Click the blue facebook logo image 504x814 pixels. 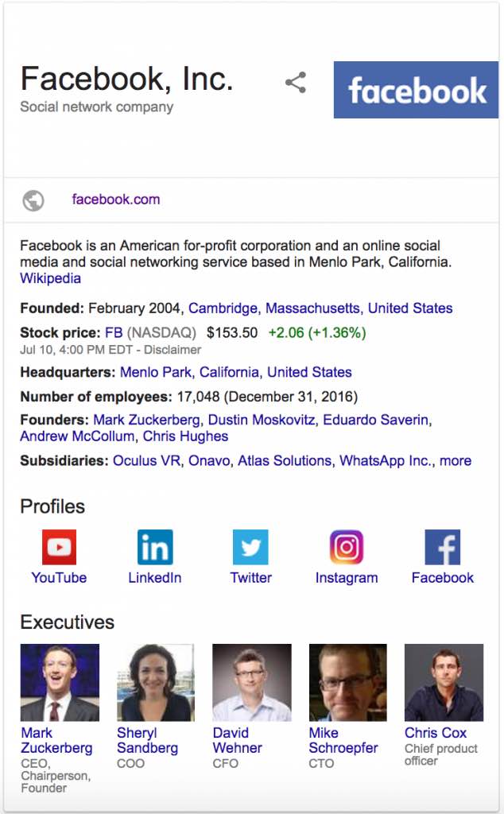pyautogui.click(x=416, y=90)
